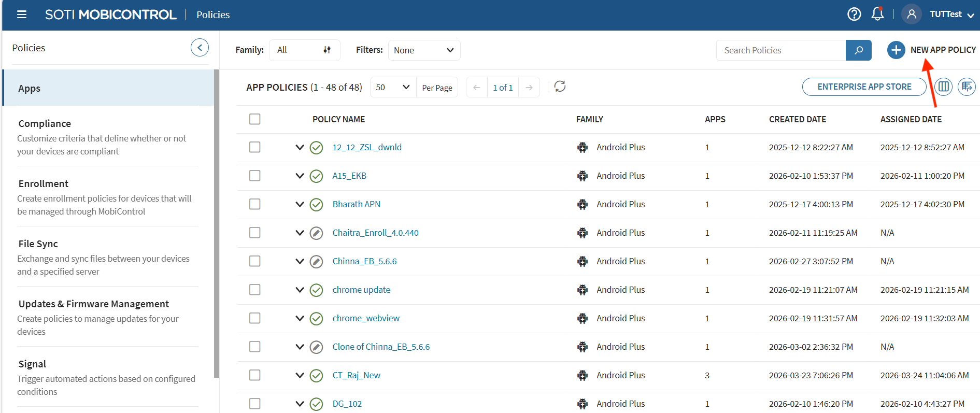Select Enrollment in the Policies sidebar
The image size is (980, 413).
tap(44, 183)
